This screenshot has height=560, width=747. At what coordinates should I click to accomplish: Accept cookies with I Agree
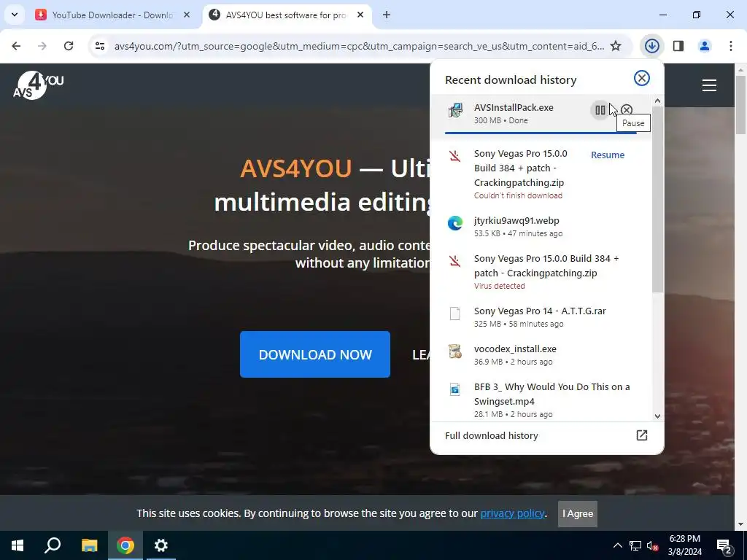pos(578,514)
